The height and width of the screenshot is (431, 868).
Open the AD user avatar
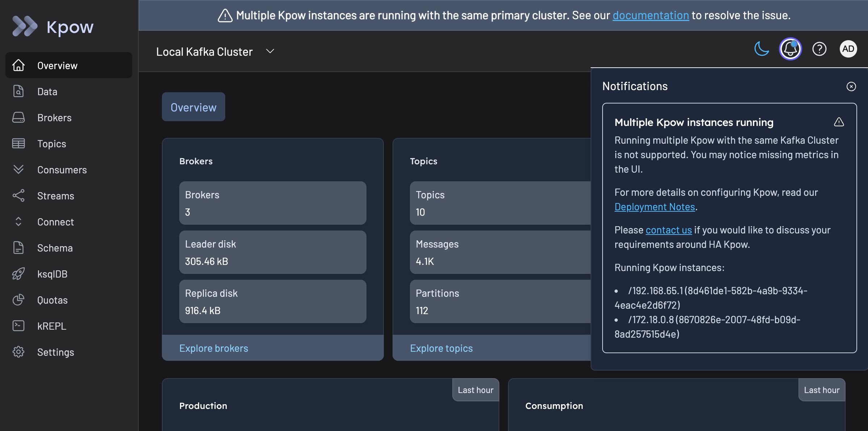tap(848, 48)
